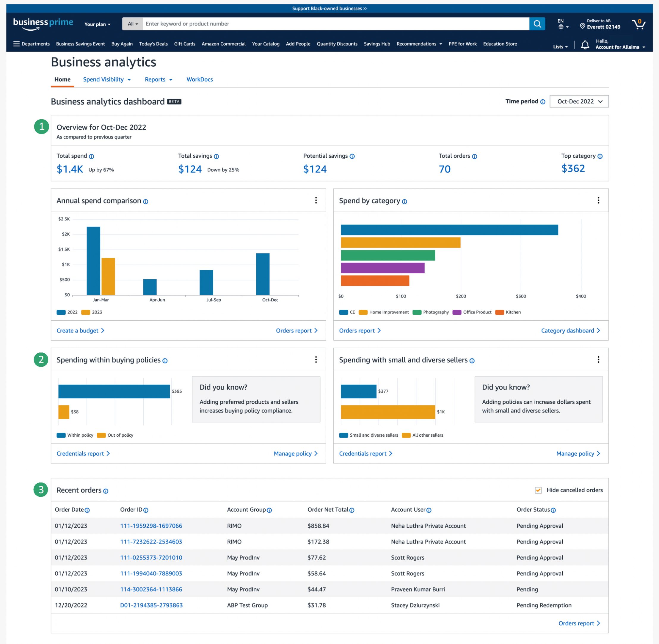Click info icon beside Order Net Total

coord(352,510)
